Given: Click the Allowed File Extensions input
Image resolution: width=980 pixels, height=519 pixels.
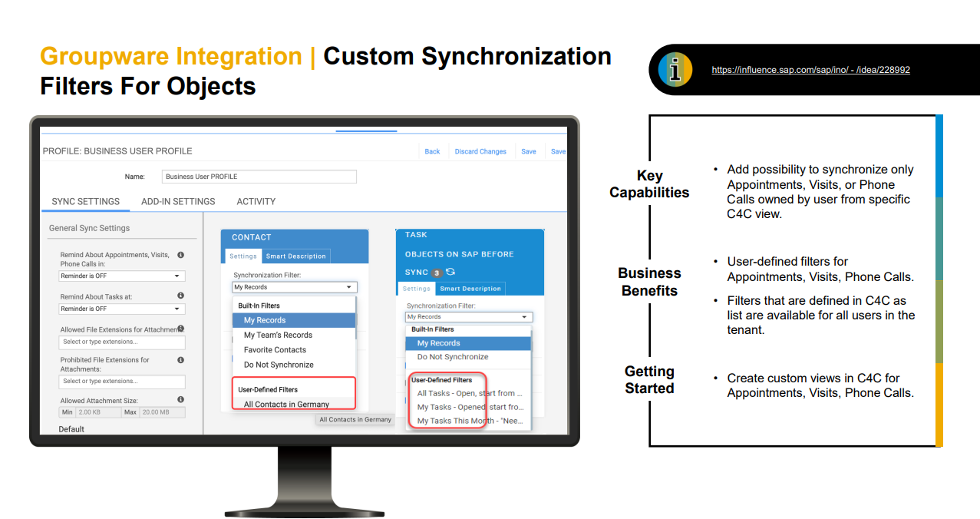Looking at the screenshot, I should (x=122, y=342).
